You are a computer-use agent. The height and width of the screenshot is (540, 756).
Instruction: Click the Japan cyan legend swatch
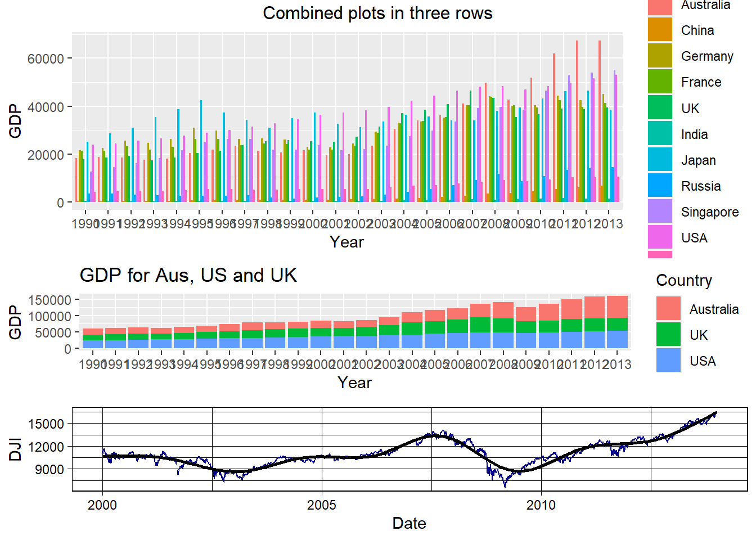pyautogui.click(x=660, y=159)
